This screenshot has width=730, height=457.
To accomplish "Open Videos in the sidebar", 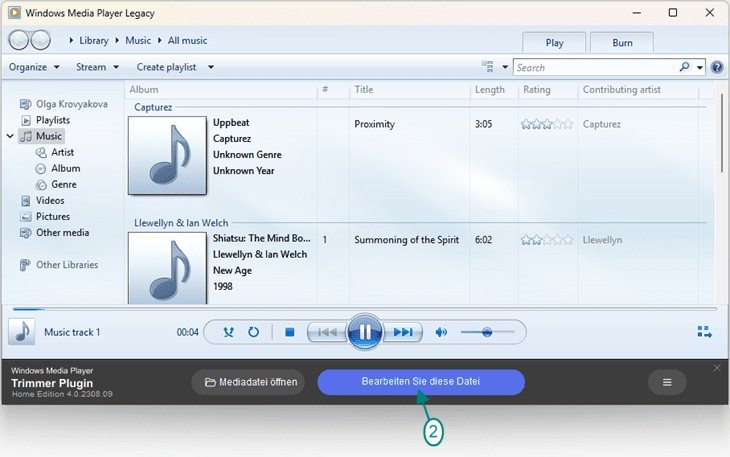I will tap(43, 201).
